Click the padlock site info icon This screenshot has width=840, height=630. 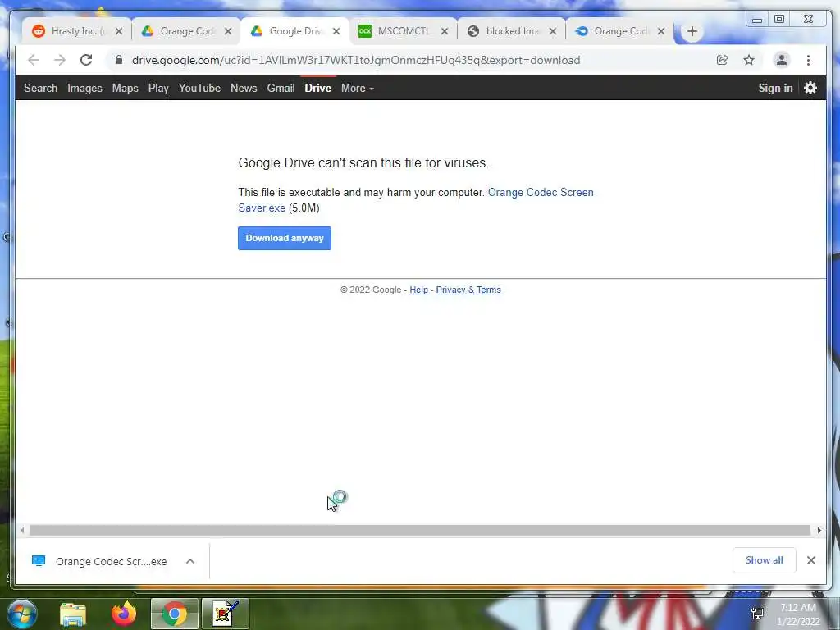[x=119, y=60]
